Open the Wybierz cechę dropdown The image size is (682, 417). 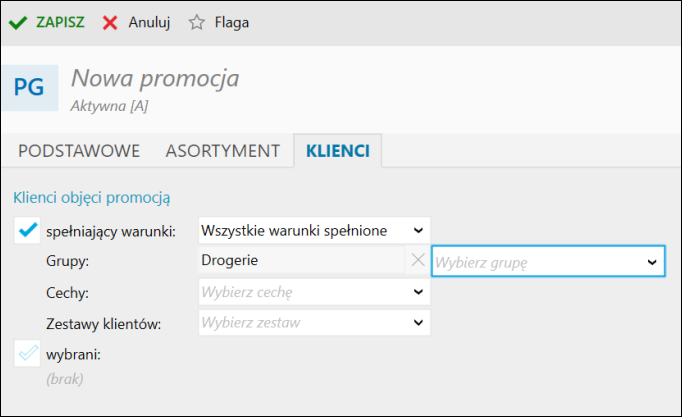[x=314, y=292]
